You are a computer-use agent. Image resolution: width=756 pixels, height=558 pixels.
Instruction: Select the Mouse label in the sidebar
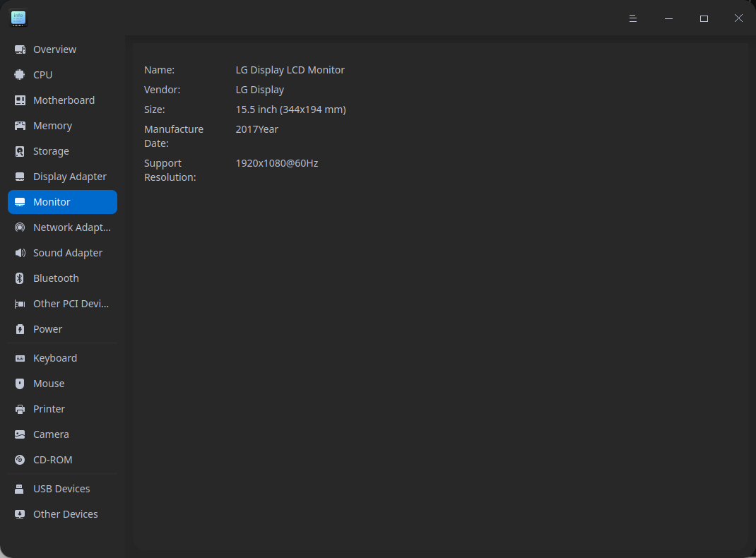click(49, 384)
